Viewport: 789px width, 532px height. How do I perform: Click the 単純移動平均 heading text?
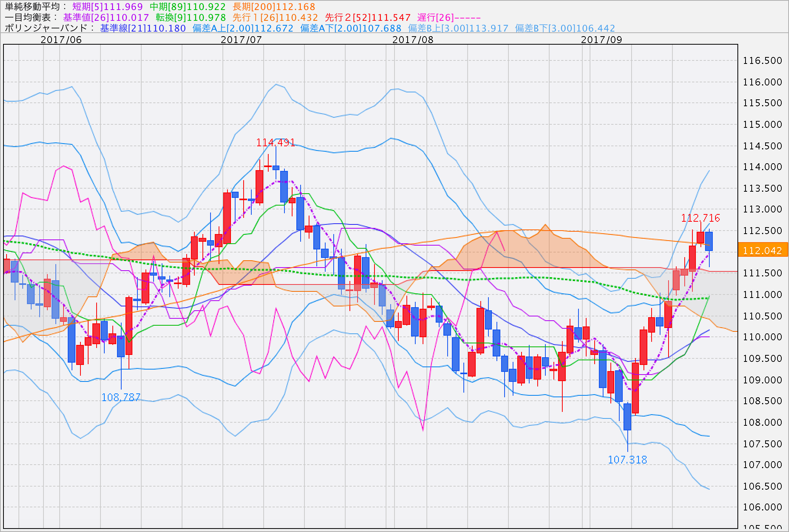33,7
